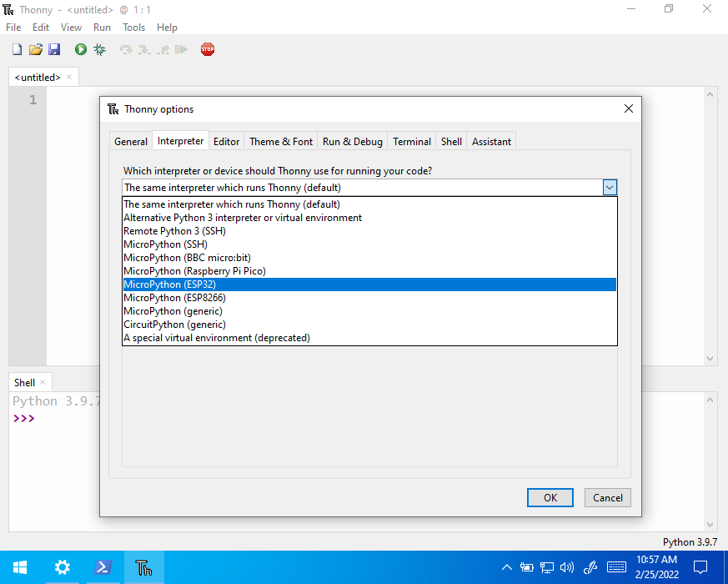Close the untitled editor tab

click(69, 77)
